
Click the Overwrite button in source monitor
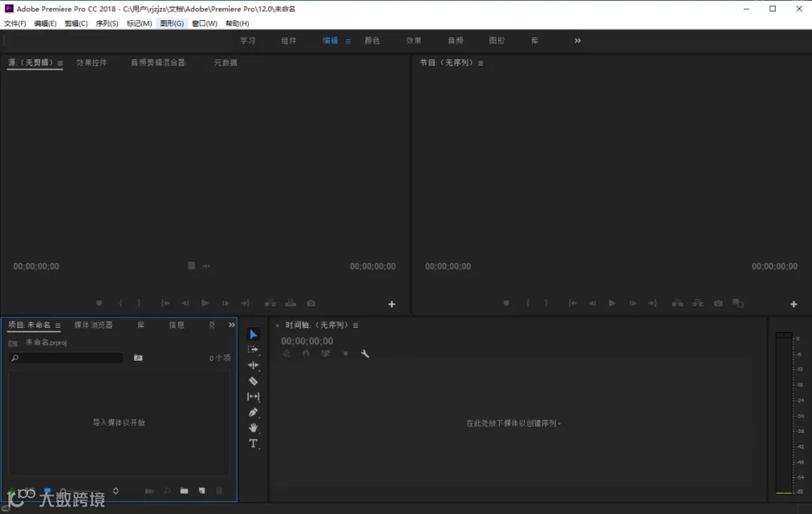click(x=290, y=304)
